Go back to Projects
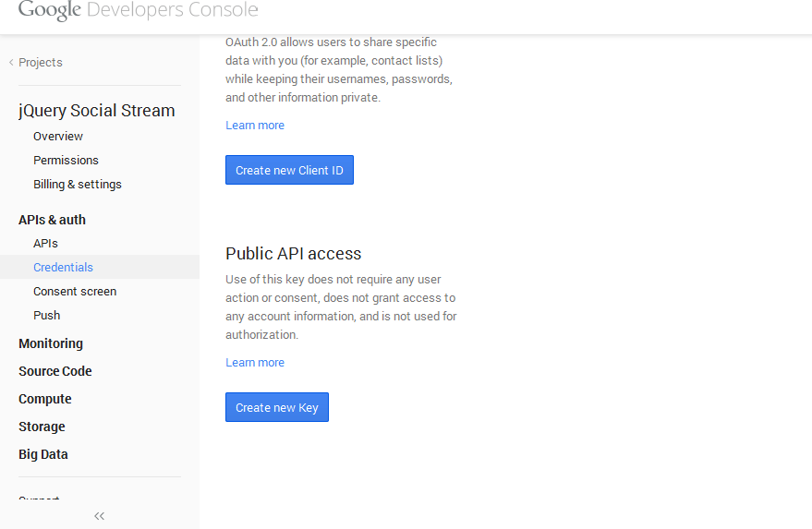 35,63
